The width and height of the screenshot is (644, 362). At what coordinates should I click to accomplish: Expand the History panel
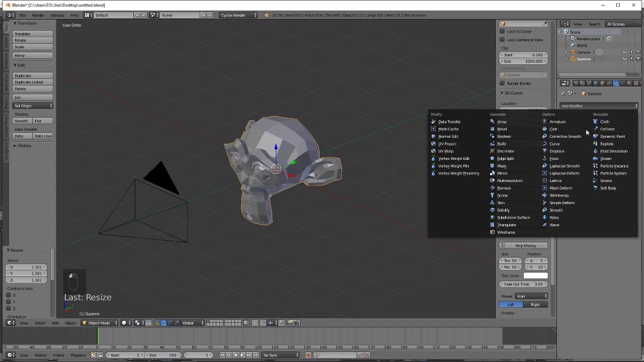click(x=15, y=146)
